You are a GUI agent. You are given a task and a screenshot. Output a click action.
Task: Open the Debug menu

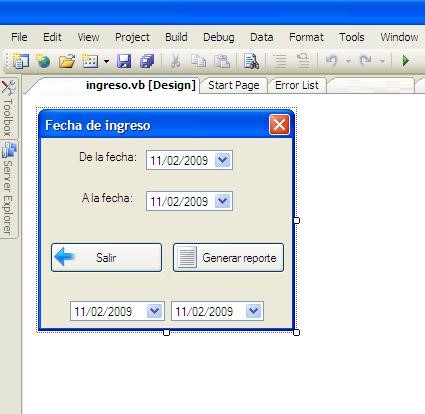coord(219,37)
